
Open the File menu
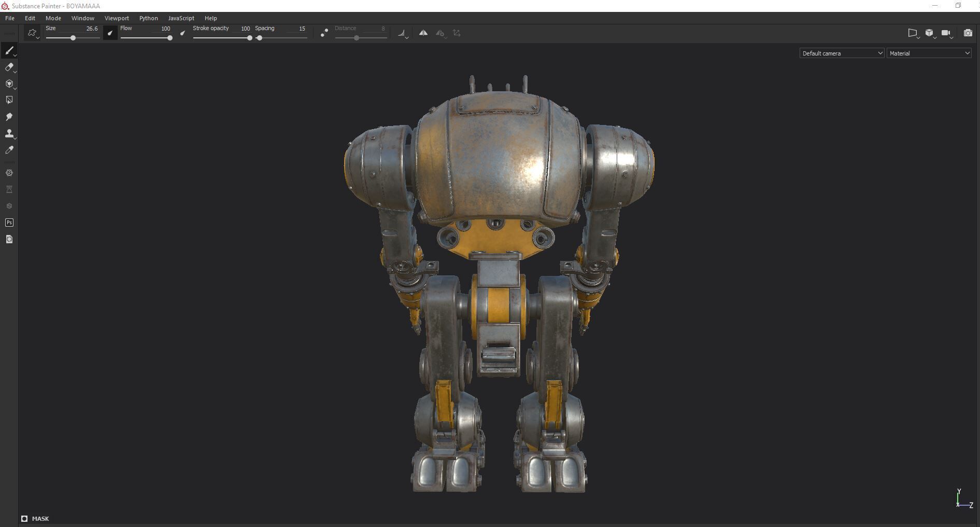point(10,18)
